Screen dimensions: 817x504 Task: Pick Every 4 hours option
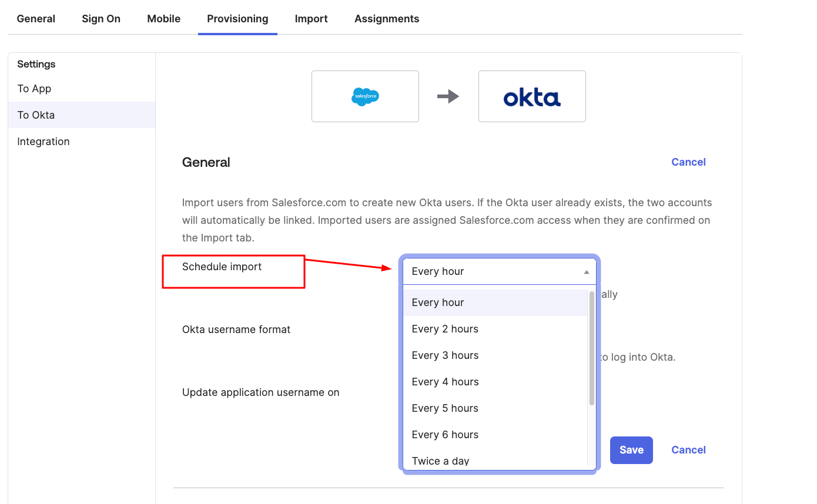pyautogui.click(x=495, y=382)
